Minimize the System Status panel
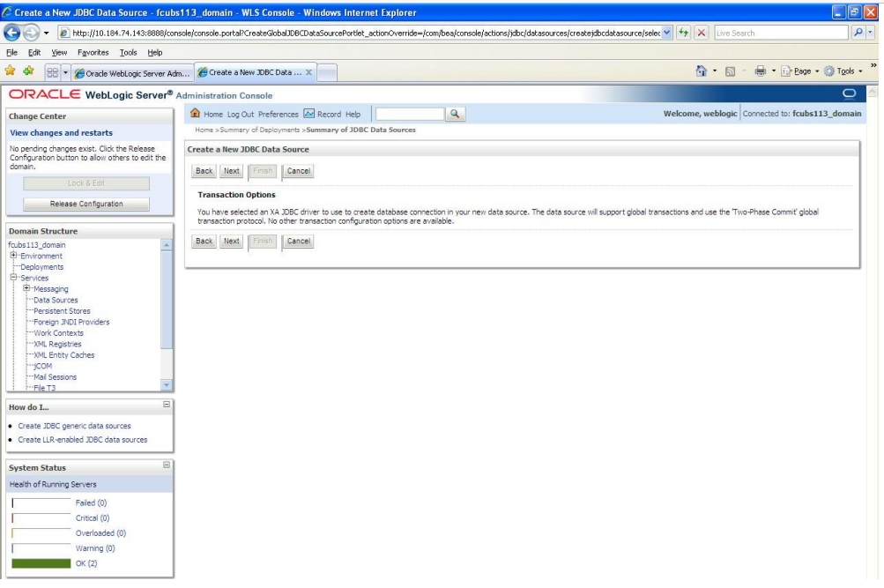Viewport: 884px width, 588px height. (167, 465)
